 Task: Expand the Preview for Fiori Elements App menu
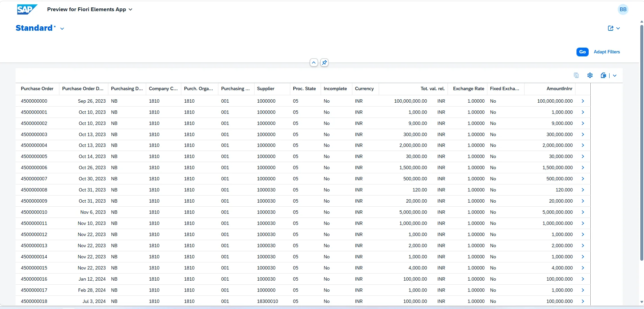(x=90, y=9)
